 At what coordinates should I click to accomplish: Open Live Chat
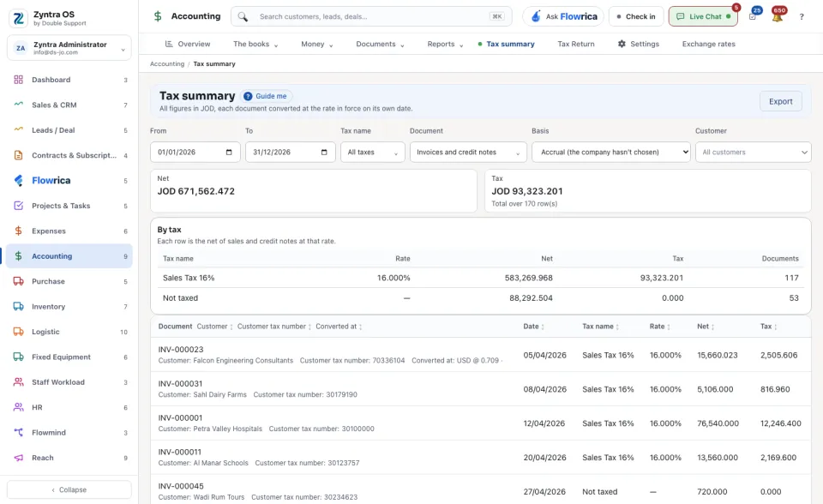coord(703,16)
